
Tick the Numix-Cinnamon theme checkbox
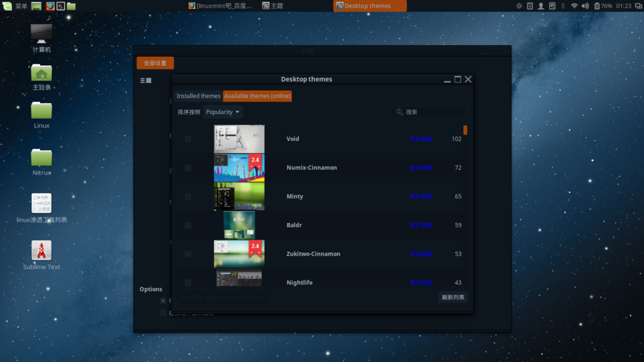(x=188, y=167)
